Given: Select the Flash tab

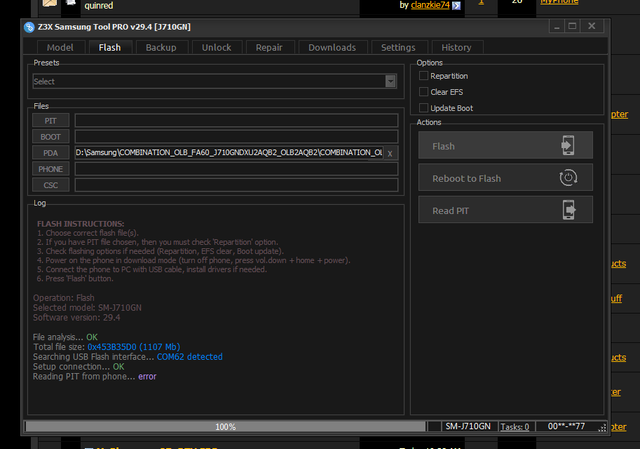Looking at the screenshot, I should click(110, 47).
